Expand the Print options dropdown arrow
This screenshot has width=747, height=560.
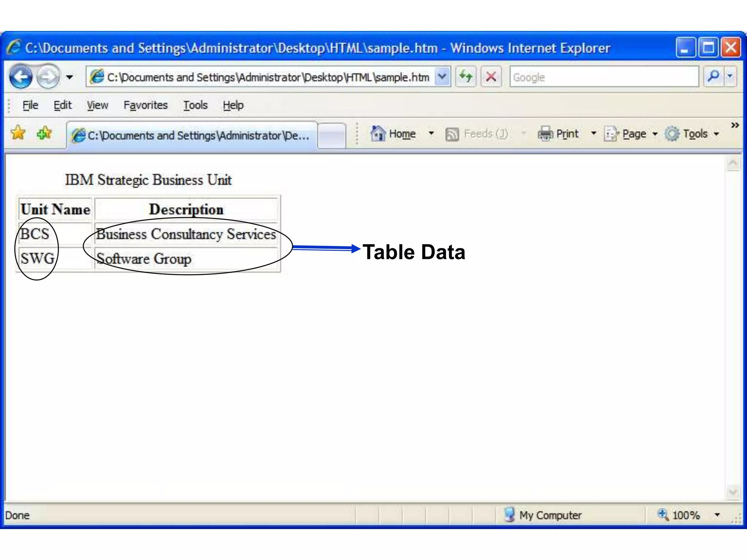(x=593, y=133)
